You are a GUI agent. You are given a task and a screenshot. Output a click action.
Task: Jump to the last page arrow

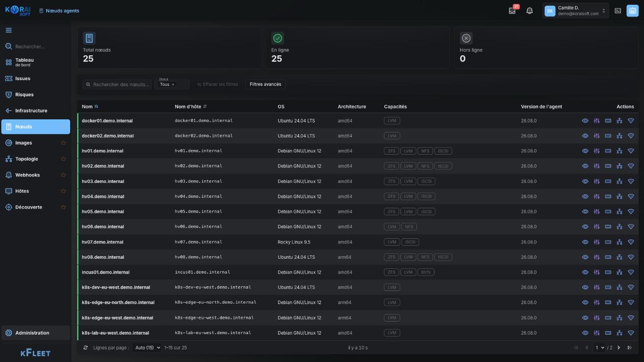(x=630, y=348)
